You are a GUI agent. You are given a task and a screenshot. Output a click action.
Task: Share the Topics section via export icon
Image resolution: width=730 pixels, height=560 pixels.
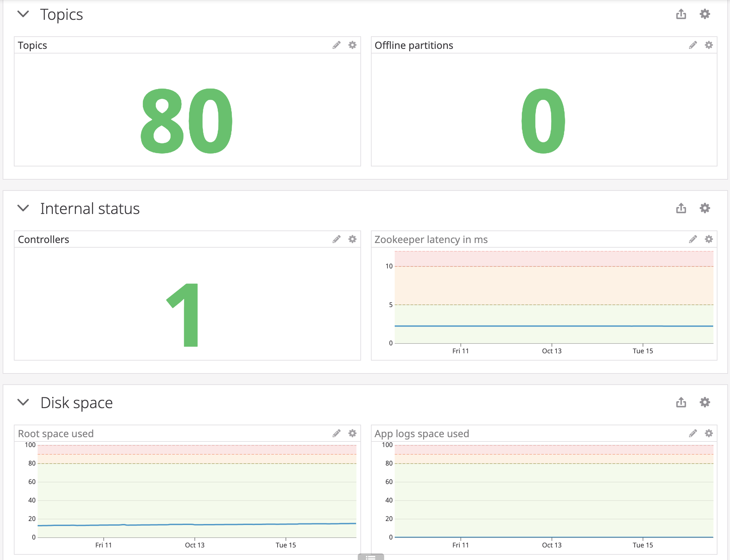pyautogui.click(x=681, y=14)
